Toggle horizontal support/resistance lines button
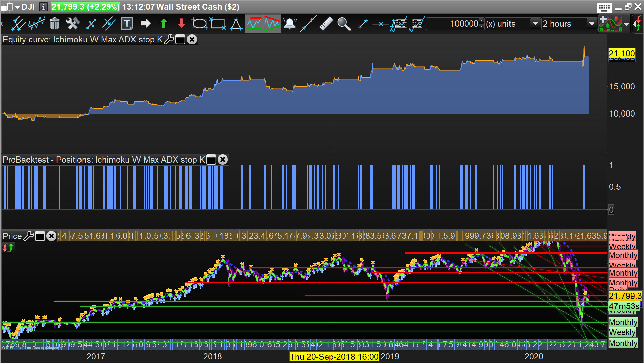 point(254,24)
